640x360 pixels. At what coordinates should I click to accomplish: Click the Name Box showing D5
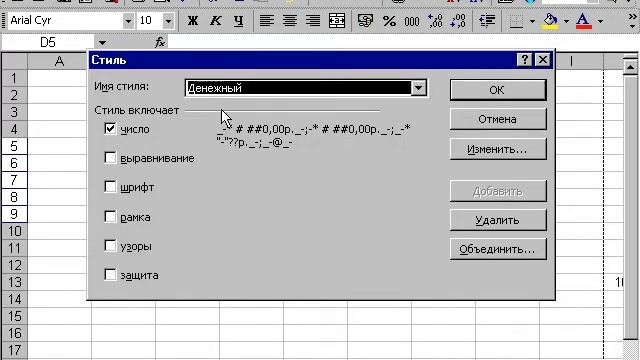click(x=48, y=42)
